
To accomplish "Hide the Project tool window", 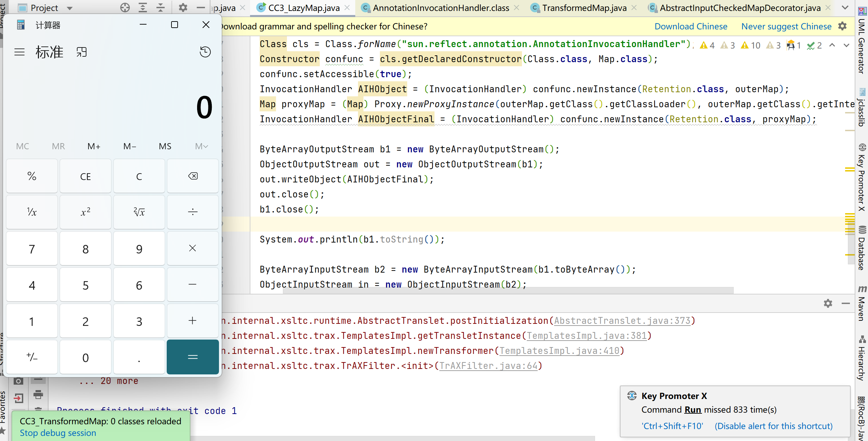I will click(201, 8).
